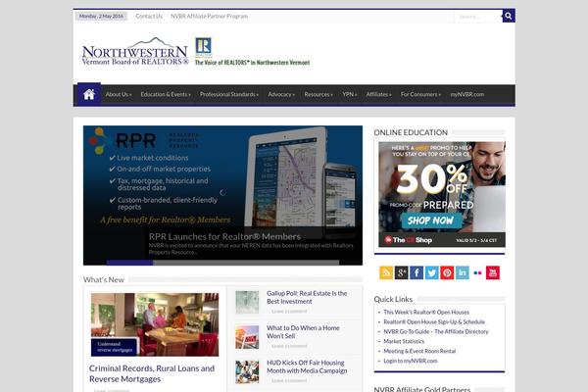Open the Google Plus social icon

coord(401,272)
